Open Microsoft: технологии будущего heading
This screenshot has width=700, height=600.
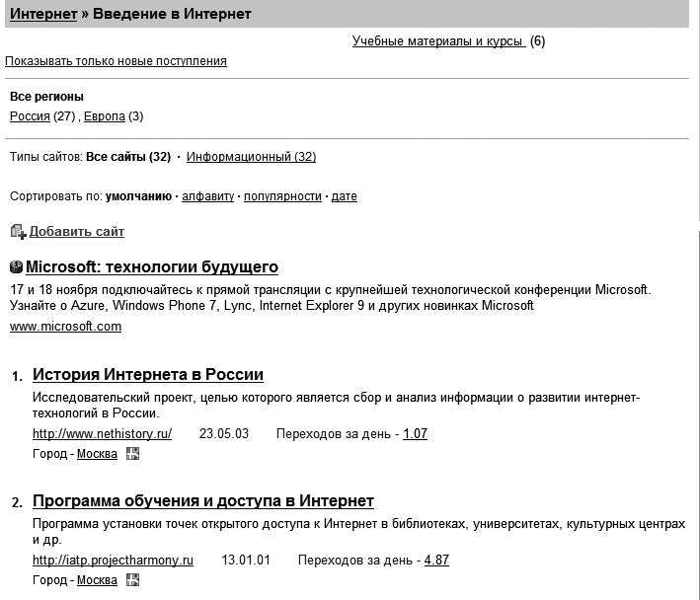point(152,266)
